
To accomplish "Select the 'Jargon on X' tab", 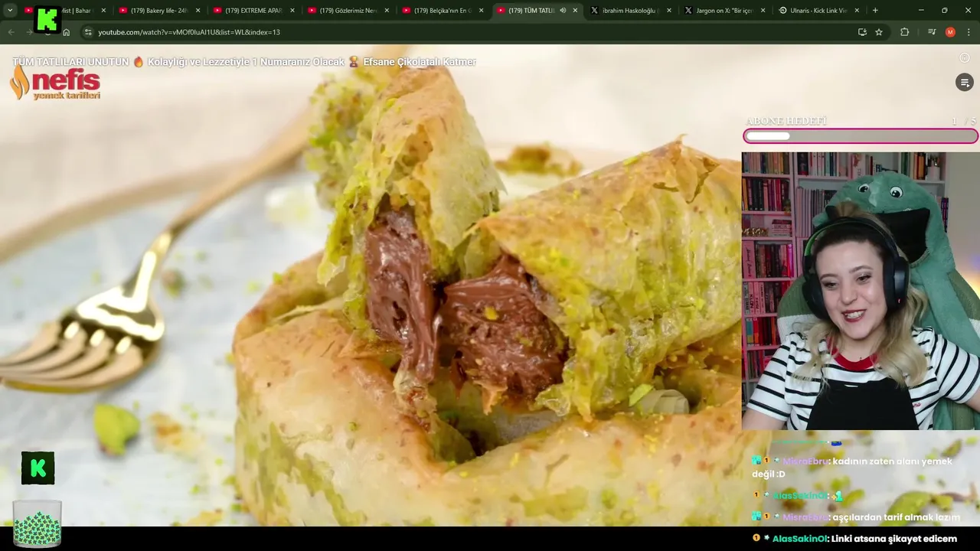I will [x=724, y=11].
